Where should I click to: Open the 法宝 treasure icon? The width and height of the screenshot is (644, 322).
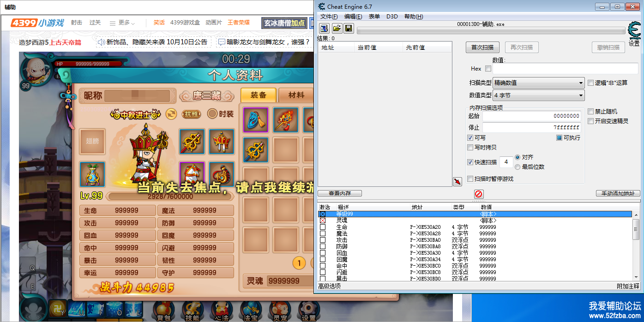point(252,311)
